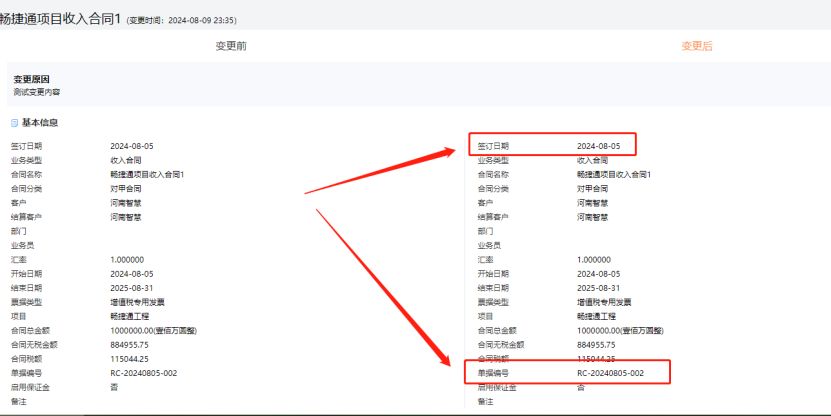
Task: Click 开始日期 value in 变更后 column
Action: pyautogui.click(x=599, y=274)
